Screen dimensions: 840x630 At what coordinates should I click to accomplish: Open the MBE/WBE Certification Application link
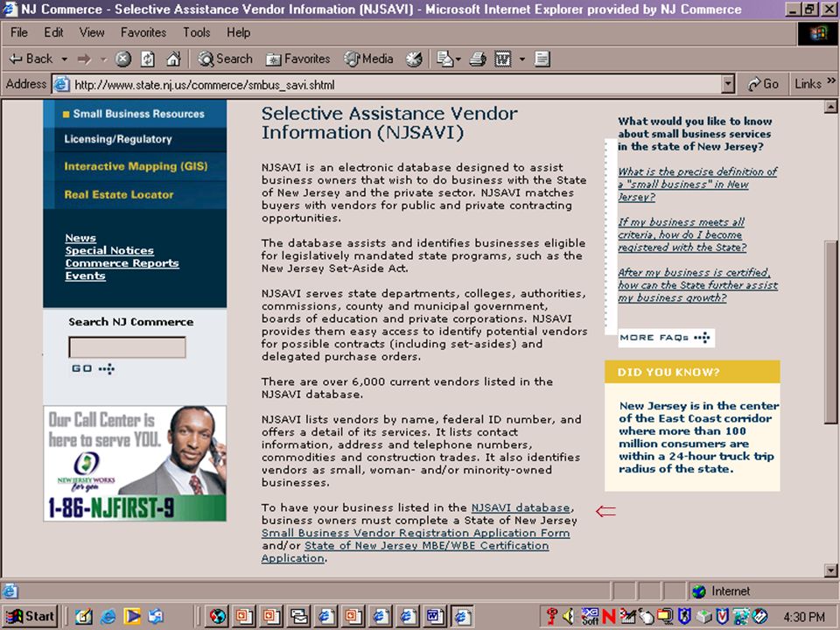(405, 552)
